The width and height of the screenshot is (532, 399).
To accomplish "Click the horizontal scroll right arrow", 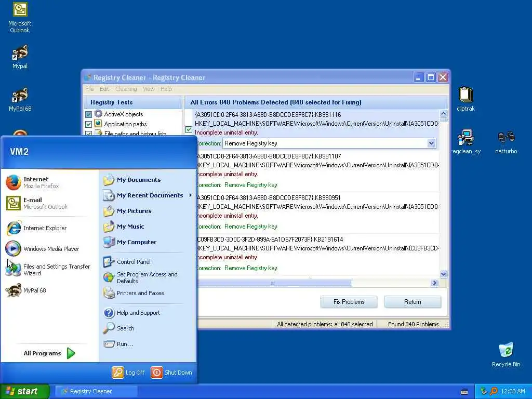I will point(434,283).
